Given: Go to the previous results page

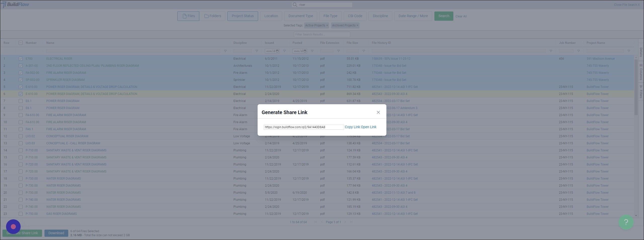Looking at the screenshot, I should 322,222.
